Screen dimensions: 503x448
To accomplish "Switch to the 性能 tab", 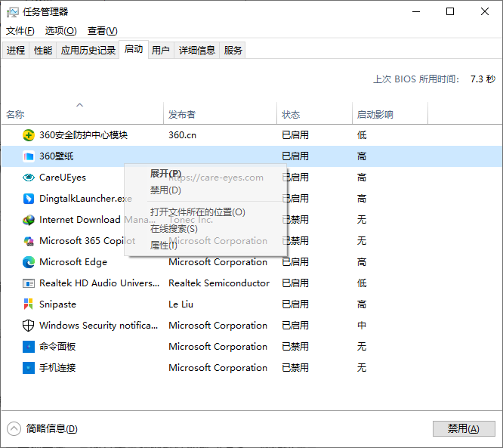I will [x=43, y=51].
